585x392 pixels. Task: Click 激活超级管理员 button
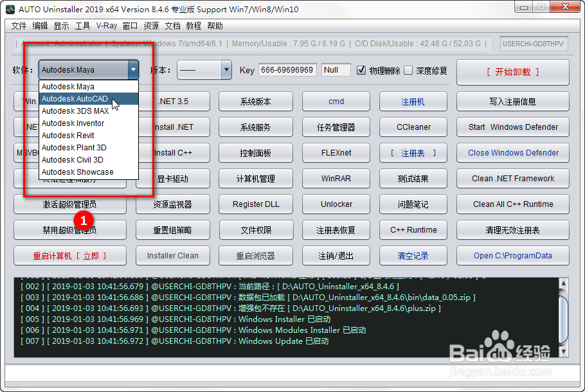70,204
